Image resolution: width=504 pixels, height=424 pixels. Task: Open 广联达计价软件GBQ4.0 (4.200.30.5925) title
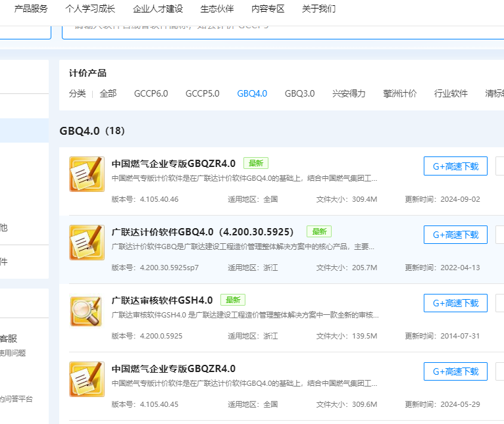point(203,232)
